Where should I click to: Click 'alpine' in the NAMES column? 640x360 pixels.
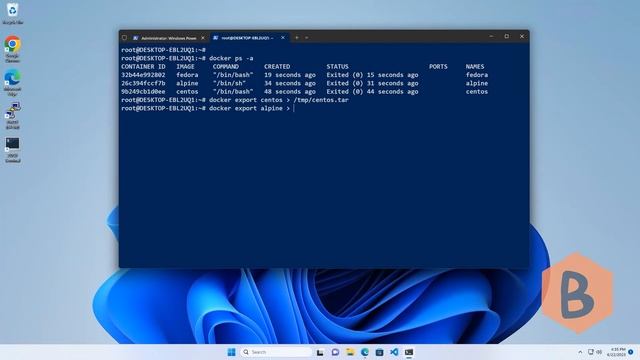[477, 83]
